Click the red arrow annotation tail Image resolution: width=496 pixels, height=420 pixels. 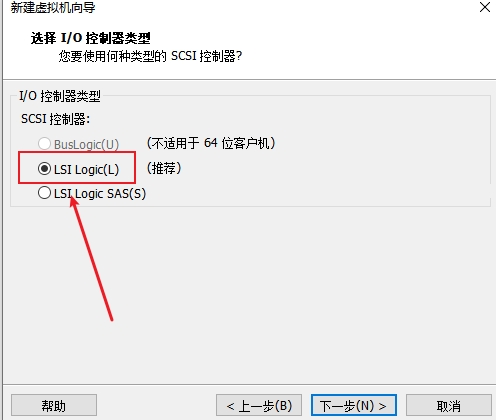pos(111,318)
